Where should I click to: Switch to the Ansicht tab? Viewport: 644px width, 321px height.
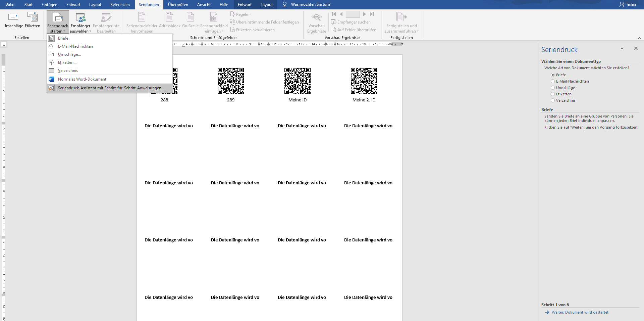204,5
